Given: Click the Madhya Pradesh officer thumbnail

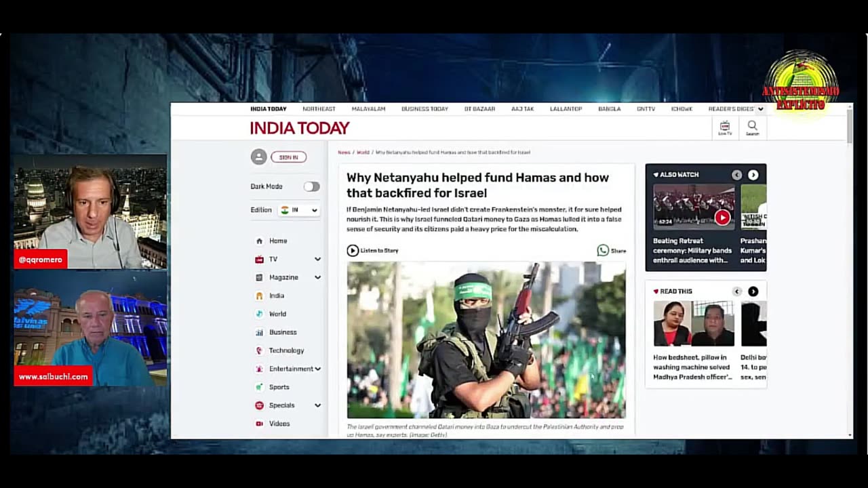Looking at the screenshot, I should click(694, 324).
